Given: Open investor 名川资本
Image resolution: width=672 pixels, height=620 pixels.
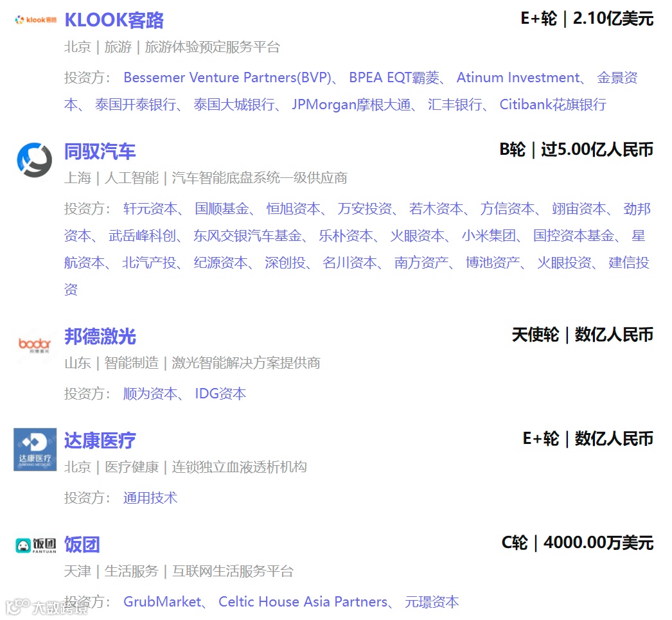Looking at the screenshot, I should pyautogui.click(x=350, y=263).
